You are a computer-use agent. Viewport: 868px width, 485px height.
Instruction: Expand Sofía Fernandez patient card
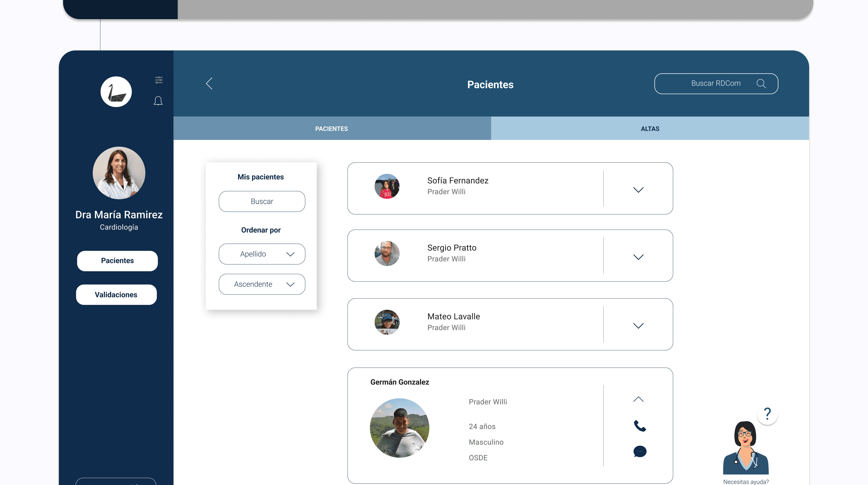(x=638, y=190)
